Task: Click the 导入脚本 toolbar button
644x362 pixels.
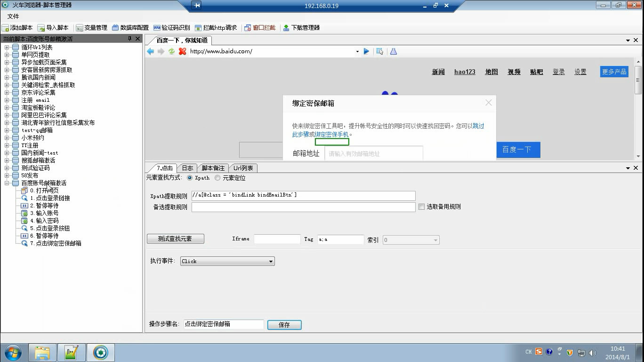Action: point(53,28)
